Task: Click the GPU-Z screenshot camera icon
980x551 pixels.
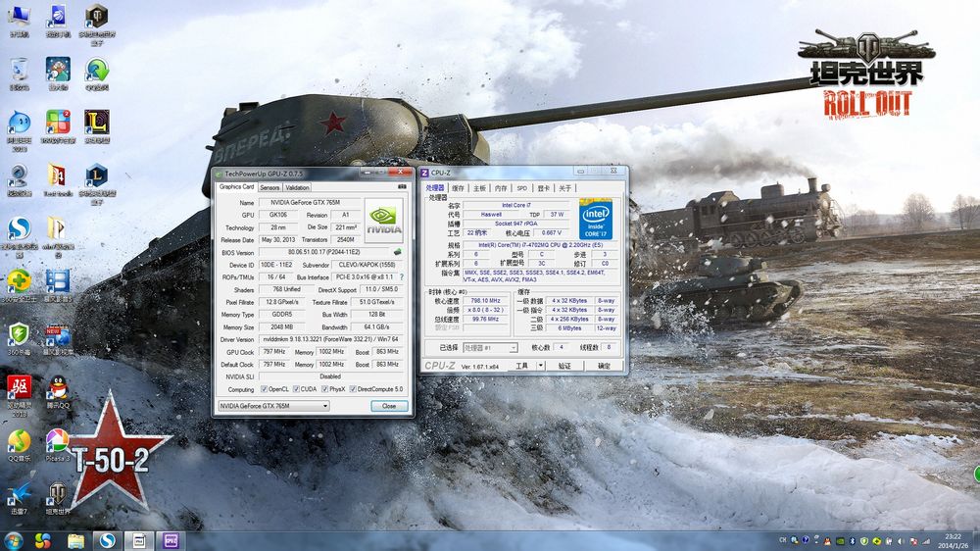Action: coord(402,187)
